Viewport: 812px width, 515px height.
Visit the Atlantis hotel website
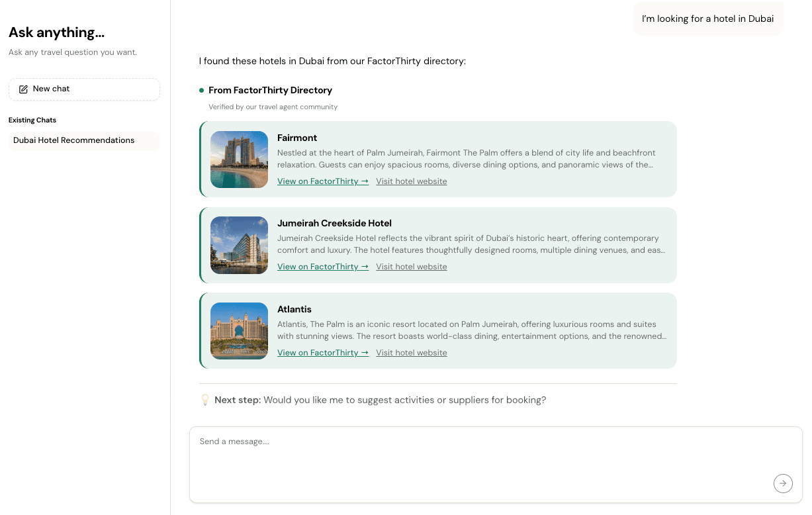(411, 353)
